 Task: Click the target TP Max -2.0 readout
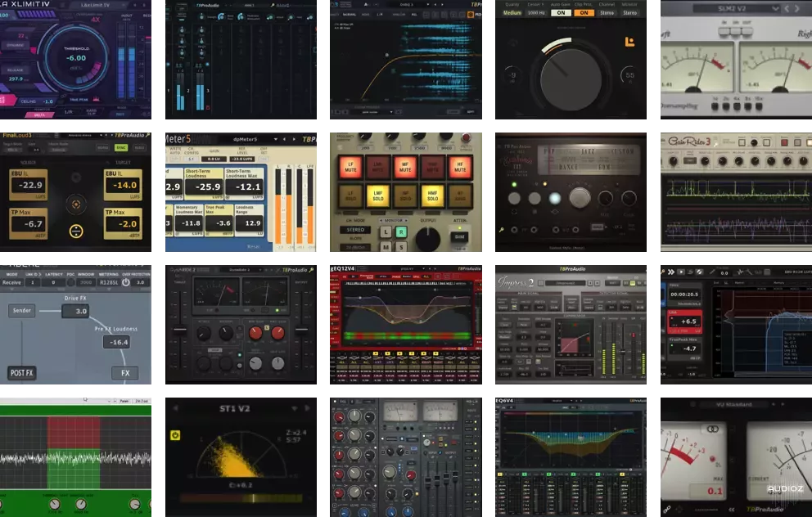pyautogui.click(x=124, y=224)
